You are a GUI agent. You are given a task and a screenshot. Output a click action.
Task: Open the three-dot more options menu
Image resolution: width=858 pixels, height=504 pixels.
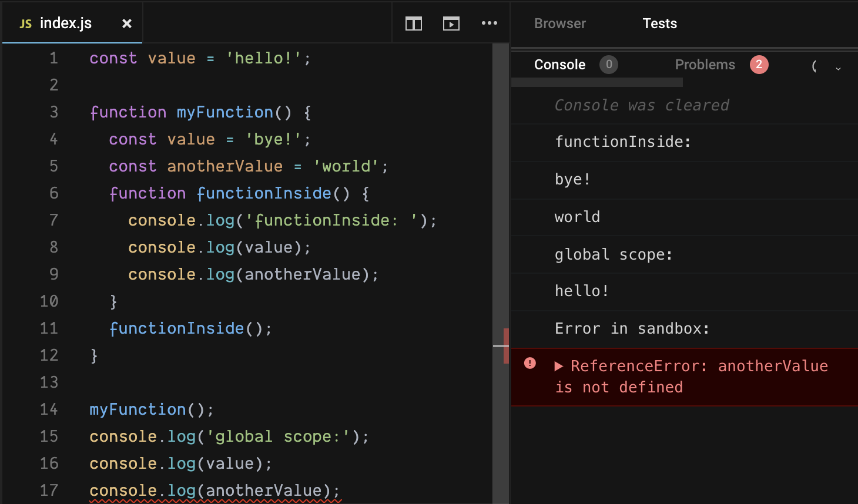(489, 23)
